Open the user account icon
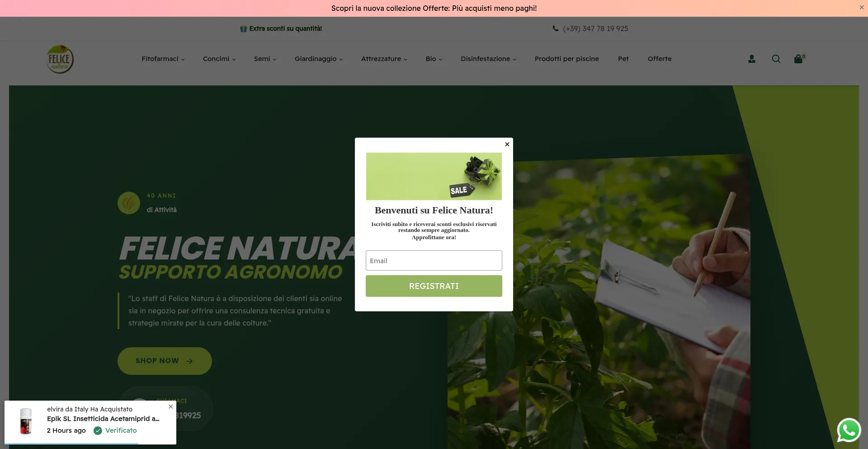Viewport: 868px width, 449px height. click(752, 59)
